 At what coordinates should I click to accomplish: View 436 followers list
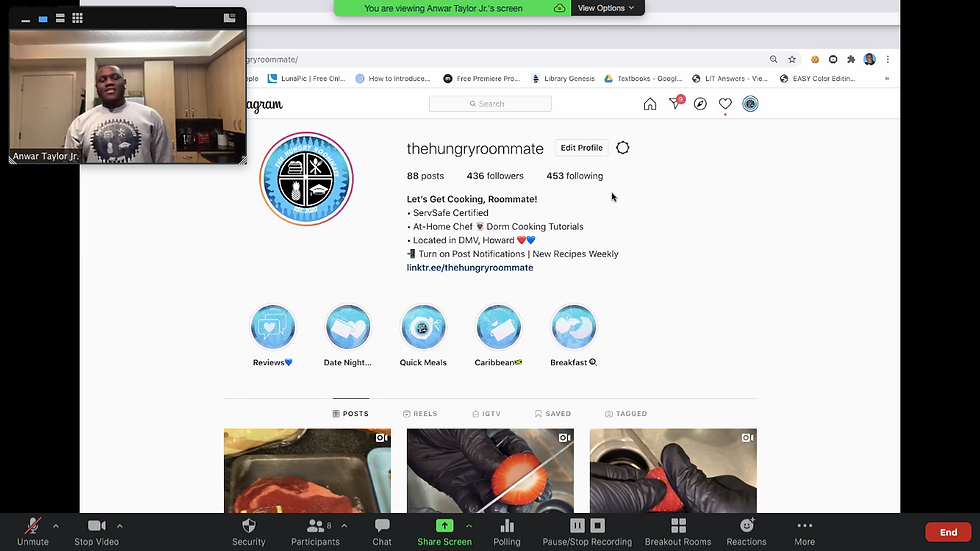pos(495,176)
